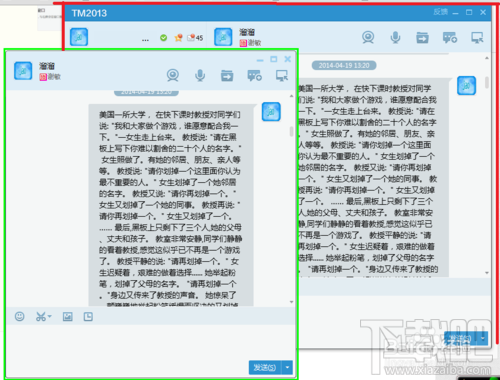Open the create discussion group icon in front chat window
Screen dimensions: 500x380
pos(254,75)
